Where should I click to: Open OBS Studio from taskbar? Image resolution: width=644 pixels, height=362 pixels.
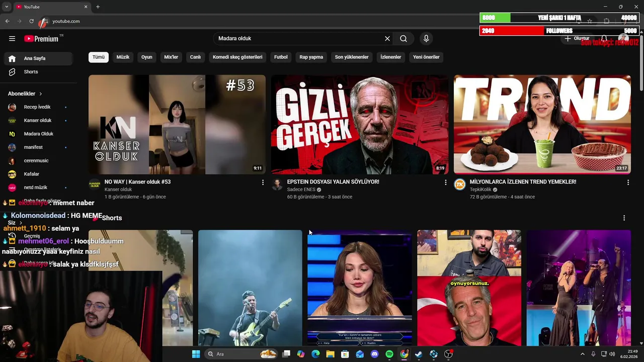click(448, 354)
